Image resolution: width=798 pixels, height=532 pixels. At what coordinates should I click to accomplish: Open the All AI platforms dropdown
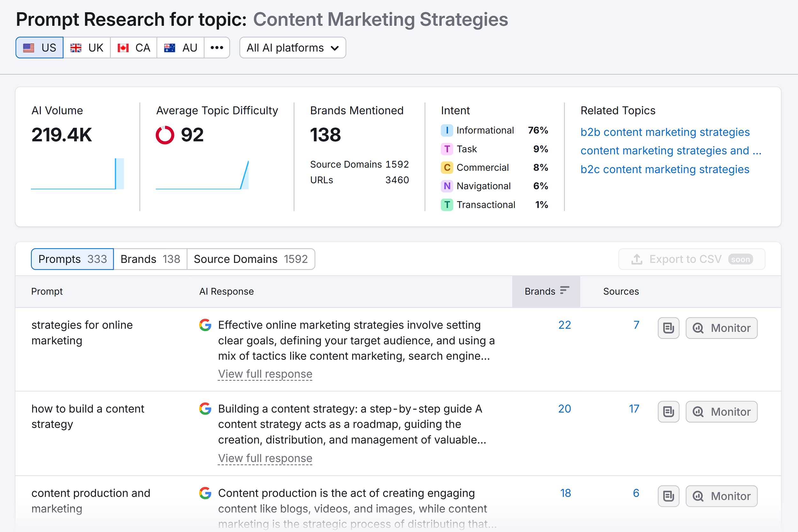click(292, 48)
